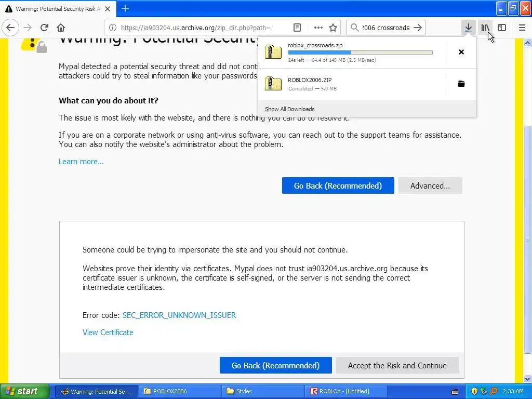
Task: Open the Windows Start menu
Action: tap(24, 391)
